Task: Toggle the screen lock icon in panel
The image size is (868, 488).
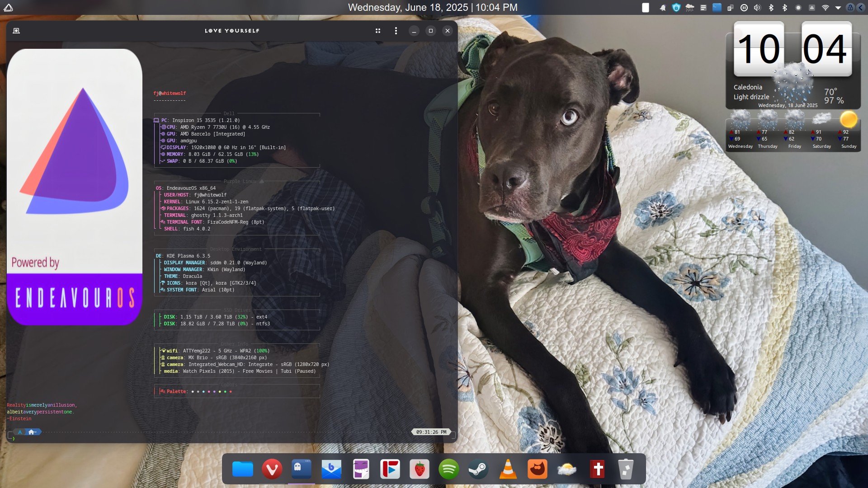Action: 850,8
